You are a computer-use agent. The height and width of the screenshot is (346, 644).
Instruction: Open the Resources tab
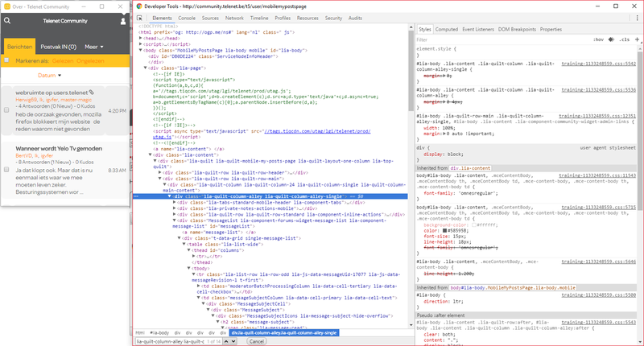click(308, 18)
